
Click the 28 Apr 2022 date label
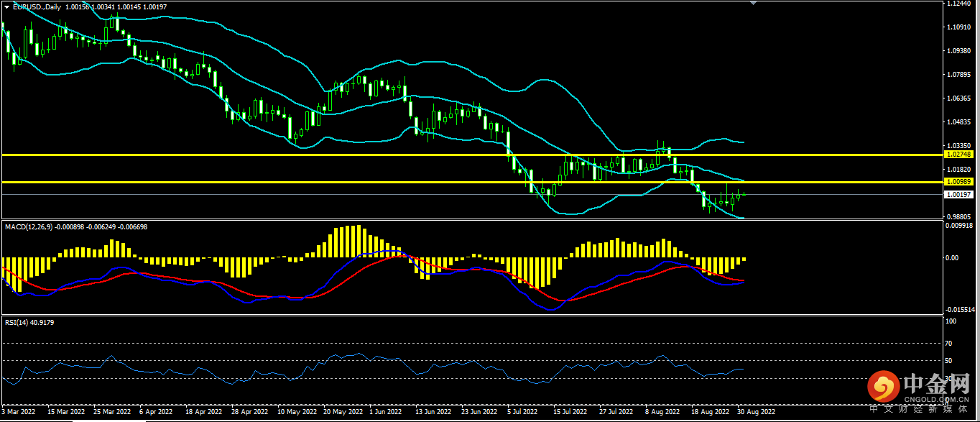click(250, 412)
